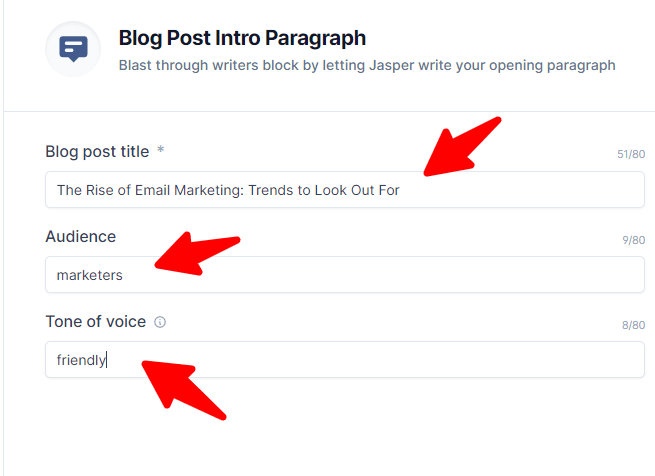Click the Tone of voice info icon
Viewport: 655px width, 476px height.
[x=160, y=322]
